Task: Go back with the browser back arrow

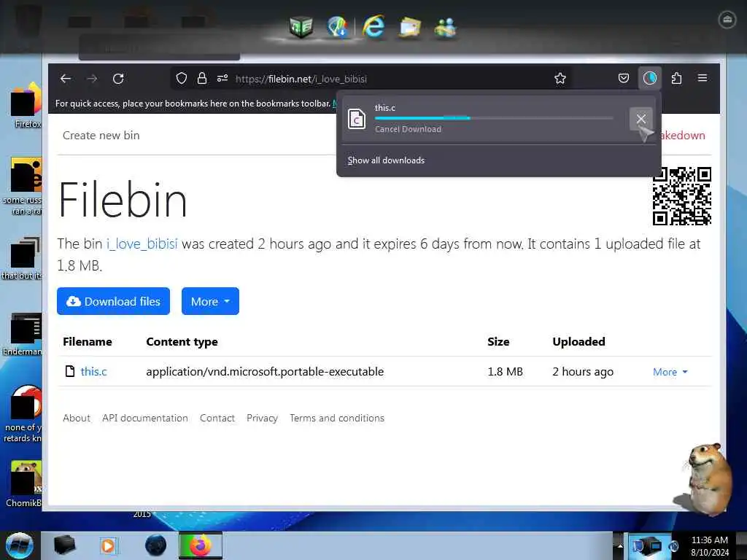Action: click(66, 79)
